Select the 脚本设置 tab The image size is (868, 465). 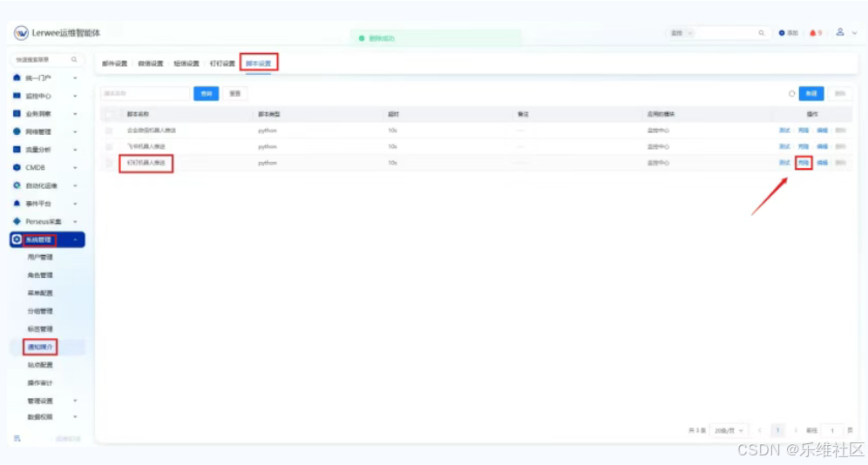pyautogui.click(x=259, y=64)
